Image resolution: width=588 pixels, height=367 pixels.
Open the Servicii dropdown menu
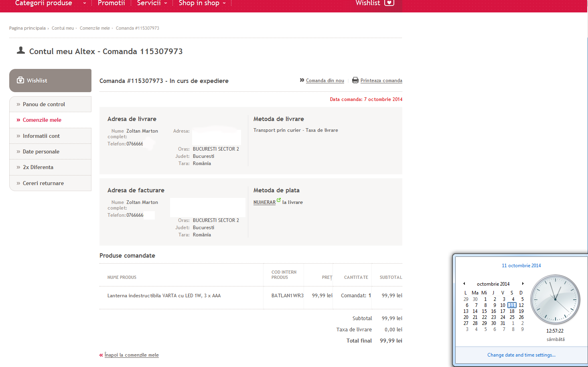[152, 3]
